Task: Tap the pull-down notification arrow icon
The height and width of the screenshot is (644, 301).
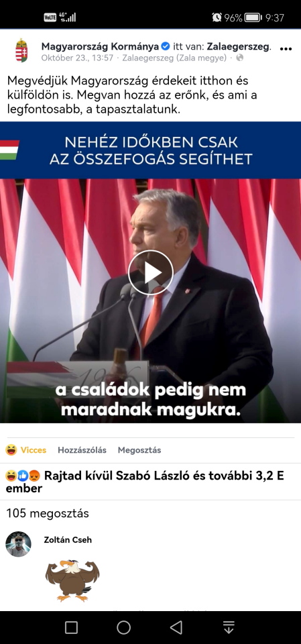Action: 229,627
